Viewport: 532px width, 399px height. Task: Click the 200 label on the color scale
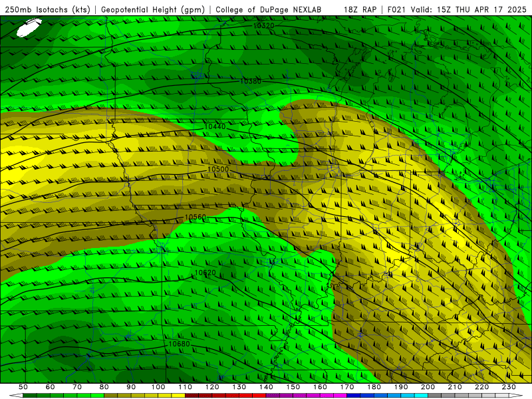pyautogui.click(x=428, y=387)
